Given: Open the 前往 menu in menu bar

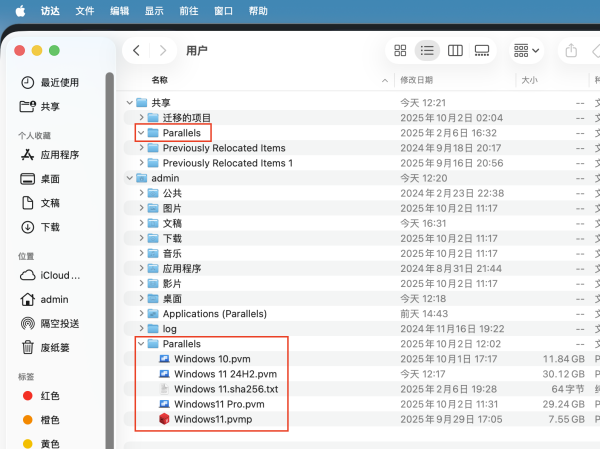Looking at the screenshot, I should coord(188,10).
